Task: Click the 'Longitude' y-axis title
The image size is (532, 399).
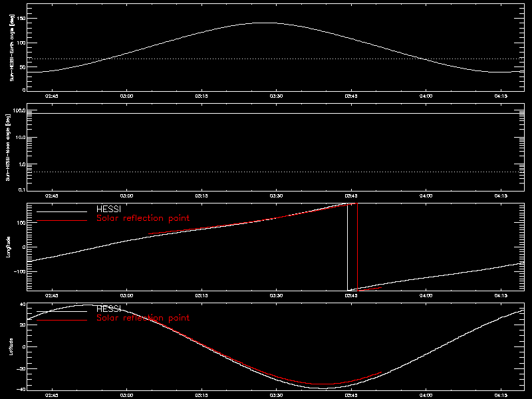Action: click(x=8, y=247)
